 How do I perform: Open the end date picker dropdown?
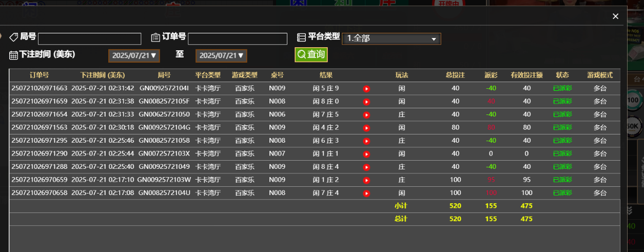click(221, 55)
